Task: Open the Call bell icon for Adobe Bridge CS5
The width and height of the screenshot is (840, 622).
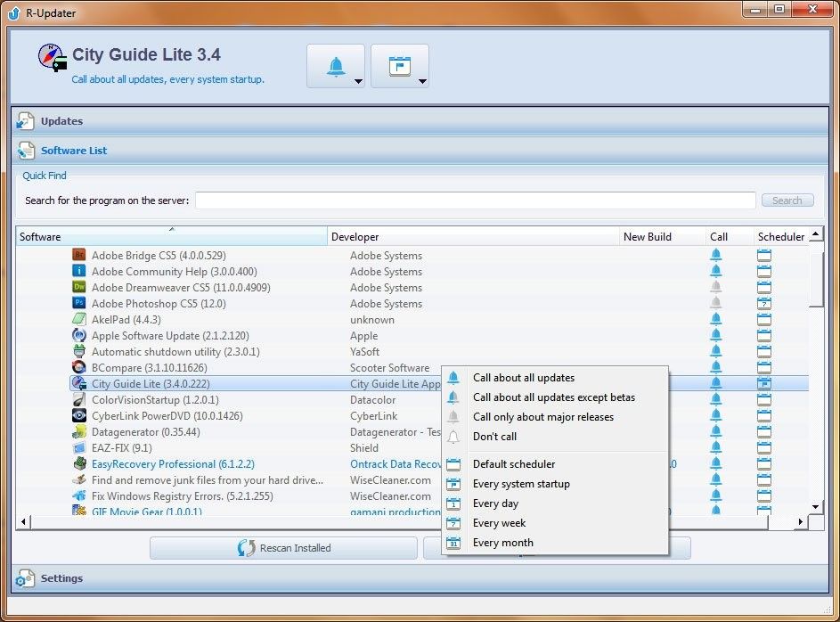Action: coord(715,256)
